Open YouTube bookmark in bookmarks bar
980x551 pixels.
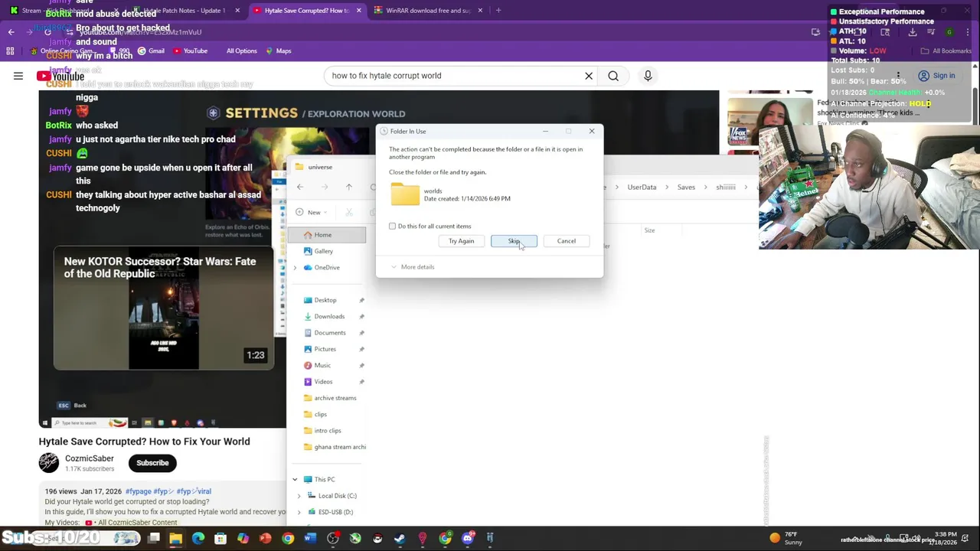tap(191, 51)
